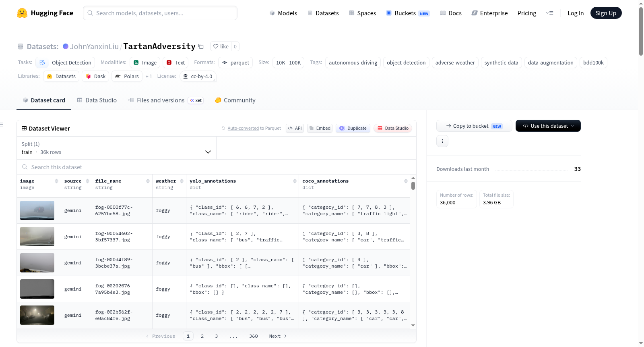Click the Sign Up button
The width and height of the screenshot is (644, 347).
[x=606, y=13]
